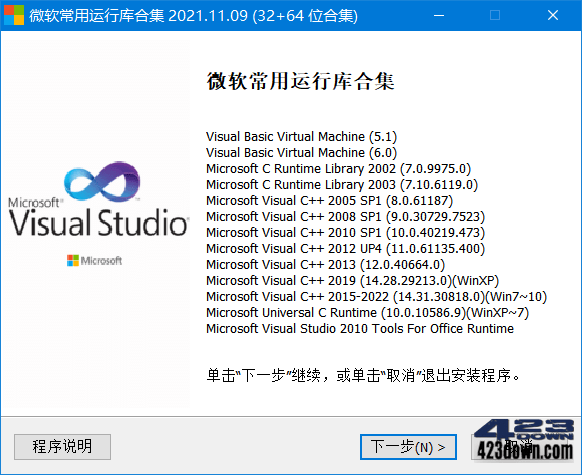Open the 程序说明 button

[62, 447]
